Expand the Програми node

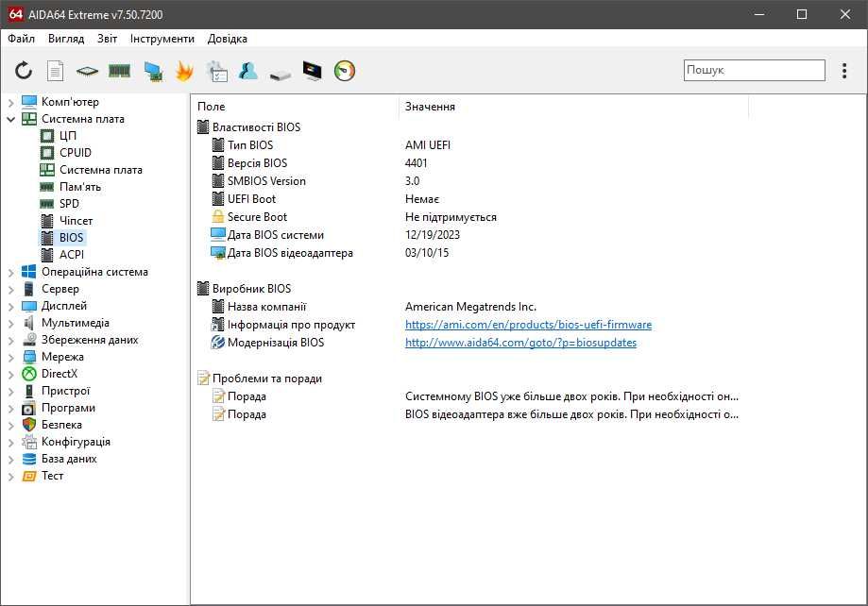pos(10,409)
